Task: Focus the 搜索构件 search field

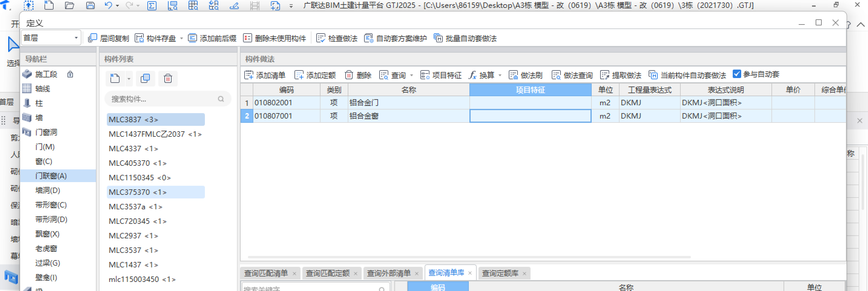Action: [168, 99]
